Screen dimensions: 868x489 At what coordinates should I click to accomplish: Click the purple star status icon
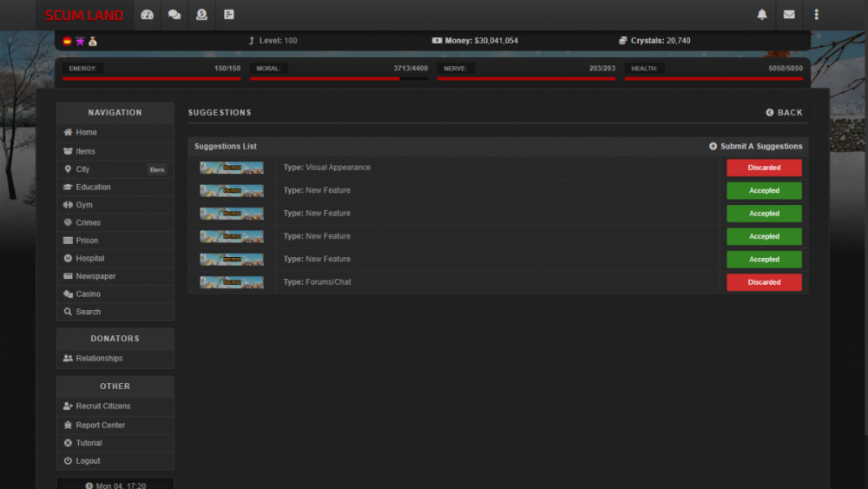click(x=80, y=41)
